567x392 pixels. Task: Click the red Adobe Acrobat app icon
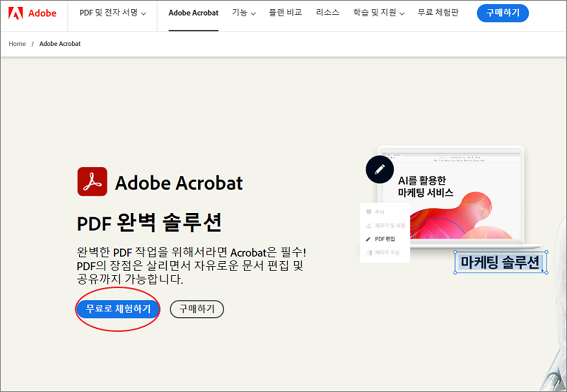[92, 182]
